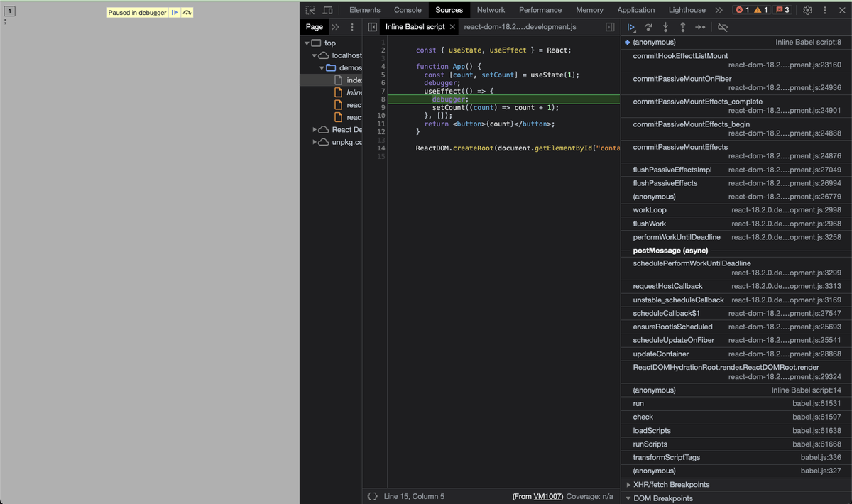Click the issues count badge
Screen dimensions: 852x504
[x=783, y=10]
